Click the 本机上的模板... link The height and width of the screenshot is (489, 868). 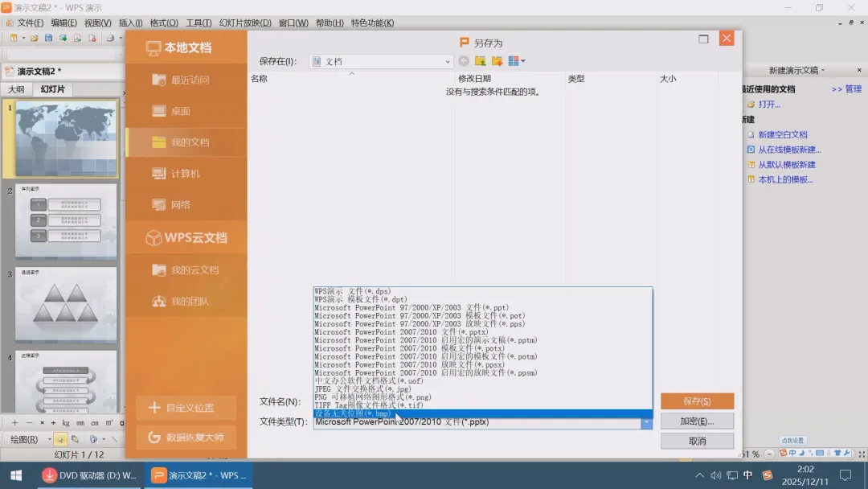point(785,179)
